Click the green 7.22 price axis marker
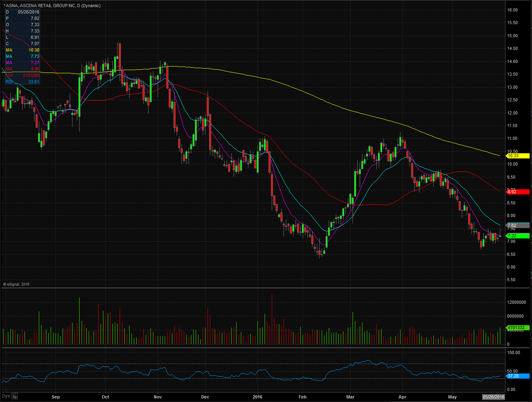Image resolution: width=532 pixels, height=402 pixels. [518, 236]
